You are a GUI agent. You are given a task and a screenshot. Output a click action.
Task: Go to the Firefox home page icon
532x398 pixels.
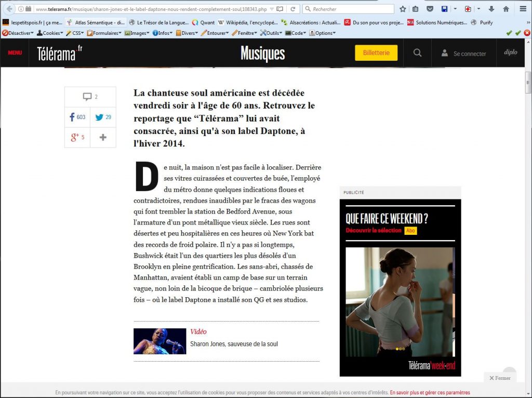(506, 9)
